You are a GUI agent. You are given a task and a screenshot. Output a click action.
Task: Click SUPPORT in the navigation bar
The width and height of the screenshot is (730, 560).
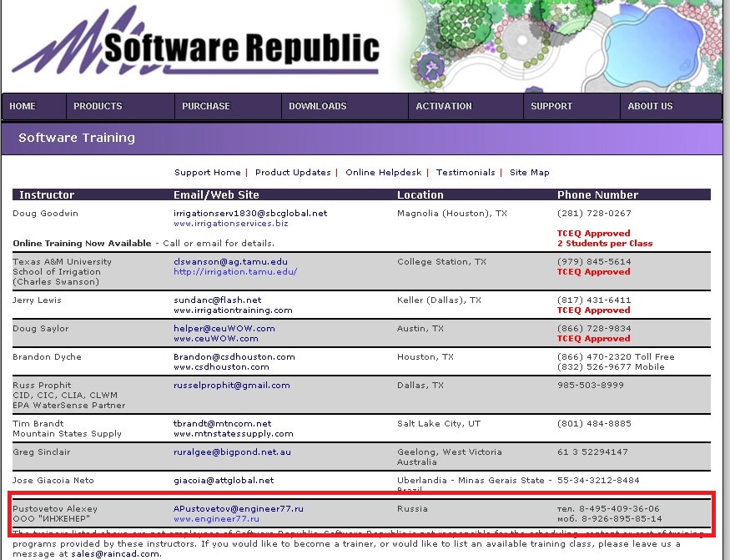coord(551,106)
